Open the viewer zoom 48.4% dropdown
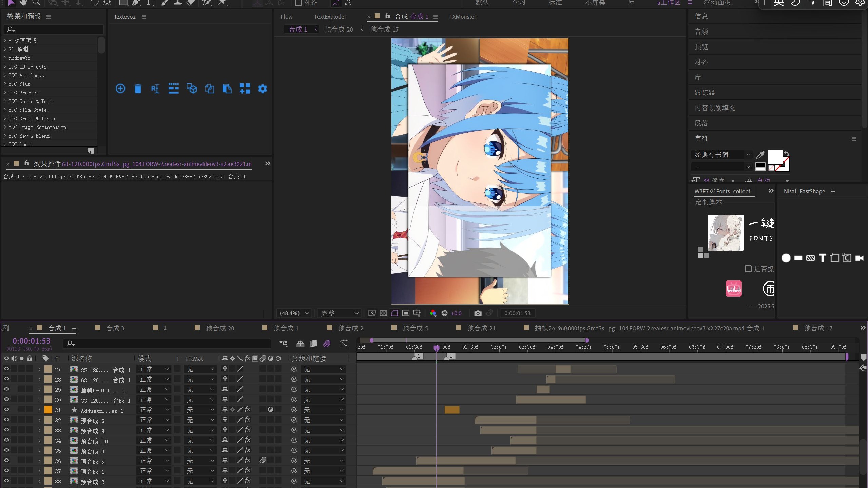Screen dimensions: 868x488 (x=294, y=313)
